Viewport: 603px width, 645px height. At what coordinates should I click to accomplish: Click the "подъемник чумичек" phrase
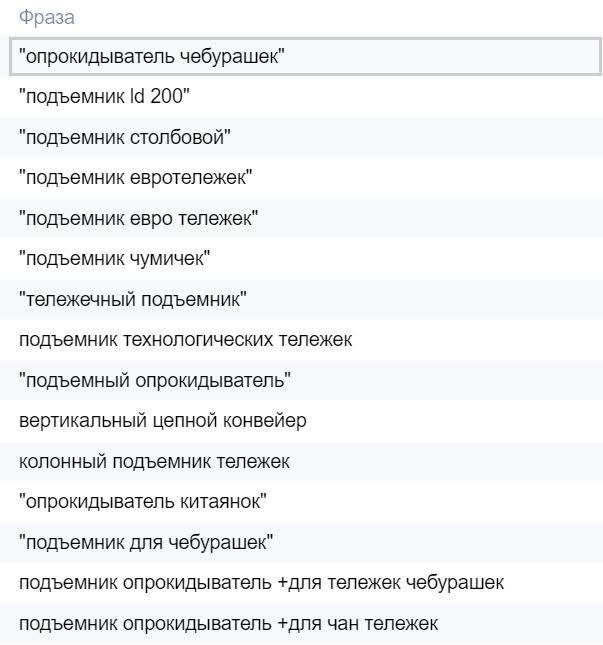(x=114, y=259)
